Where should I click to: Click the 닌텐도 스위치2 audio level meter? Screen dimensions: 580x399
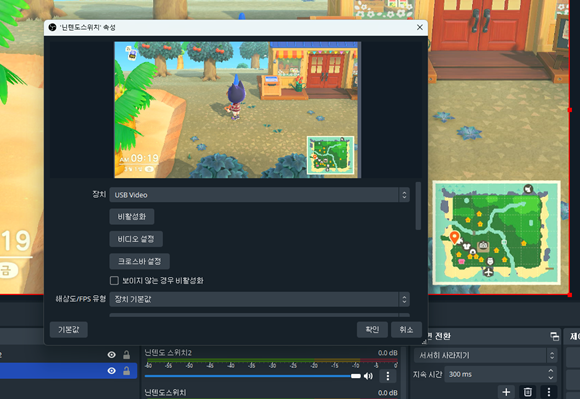click(x=272, y=360)
